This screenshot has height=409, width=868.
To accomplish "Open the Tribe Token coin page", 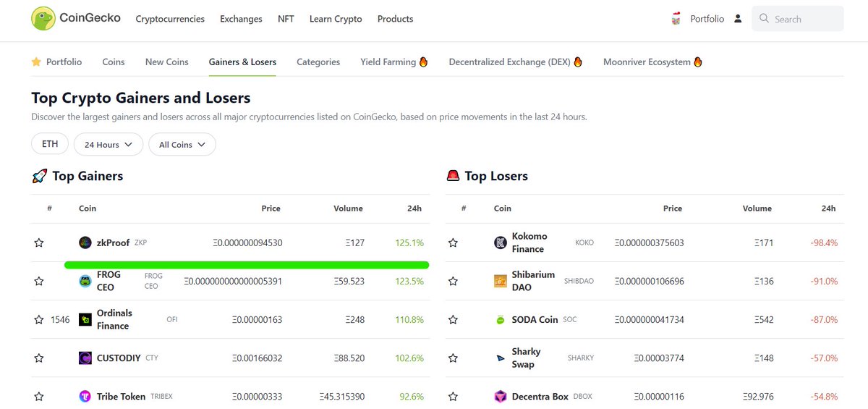I will [x=121, y=396].
